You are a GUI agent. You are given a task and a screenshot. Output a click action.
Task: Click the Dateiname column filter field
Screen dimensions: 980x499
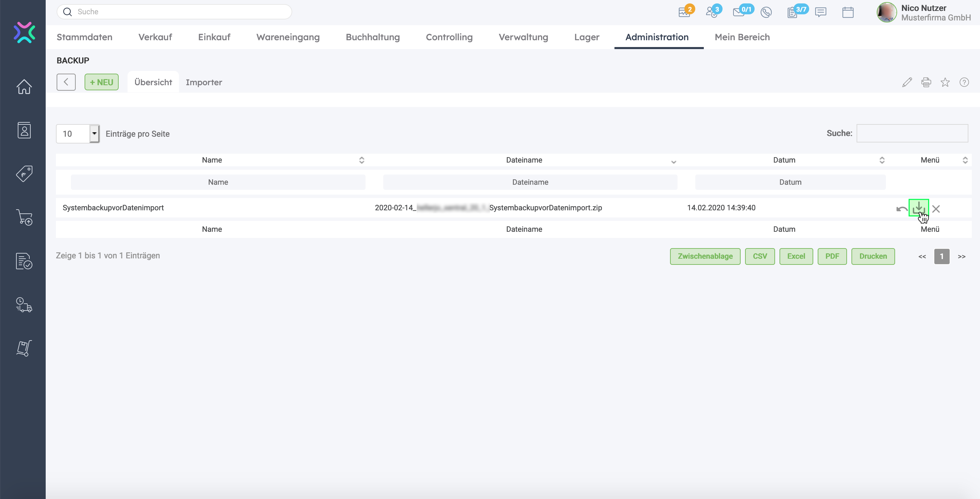coord(530,182)
